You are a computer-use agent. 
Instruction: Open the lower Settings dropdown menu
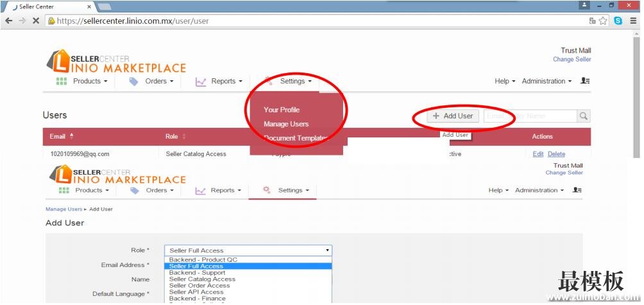coord(293,190)
